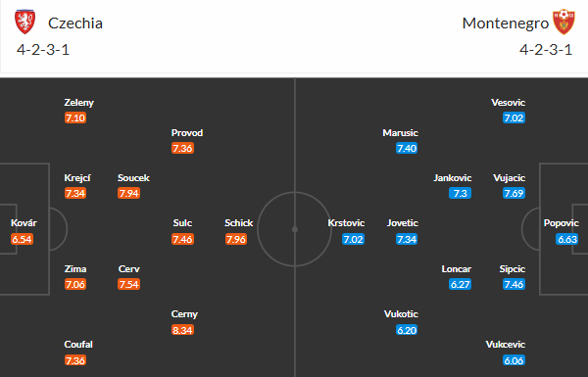Click Czechia's 4-2-3-1 formation label
588x377 pixels.
tap(43, 50)
